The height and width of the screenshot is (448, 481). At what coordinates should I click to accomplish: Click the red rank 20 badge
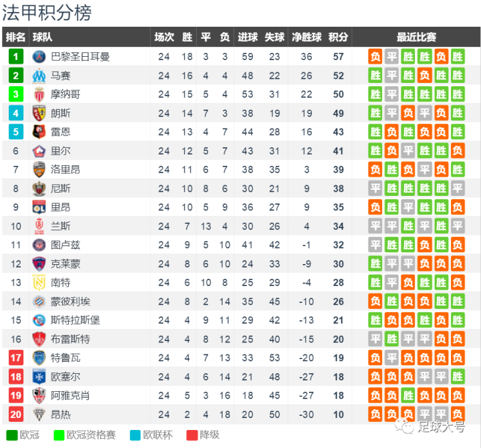[15, 415]
